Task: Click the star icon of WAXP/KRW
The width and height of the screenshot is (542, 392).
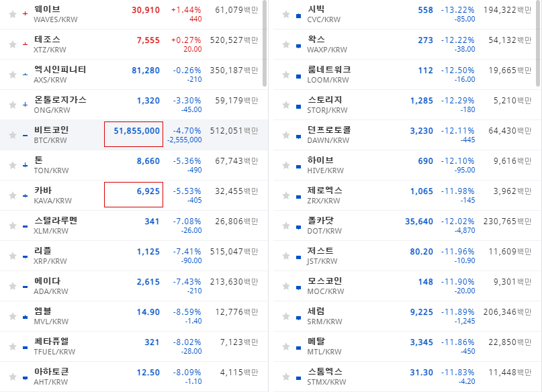Action: pos(286,44)
